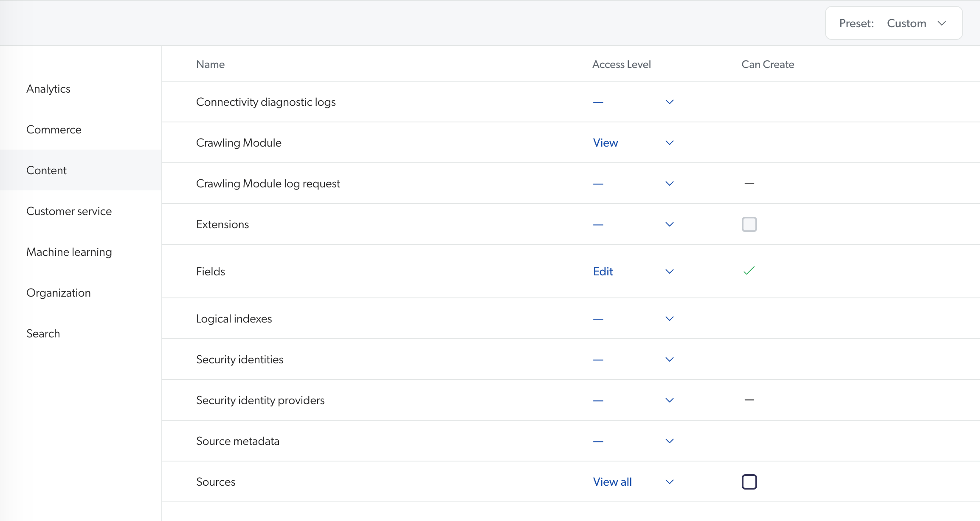Expand the Connectivity diagnostic logs access level dropdown

click(669, 102)
